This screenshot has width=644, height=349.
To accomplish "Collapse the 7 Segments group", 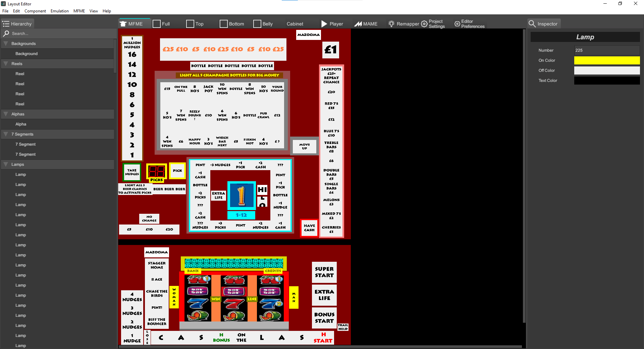I will [6, 134].
